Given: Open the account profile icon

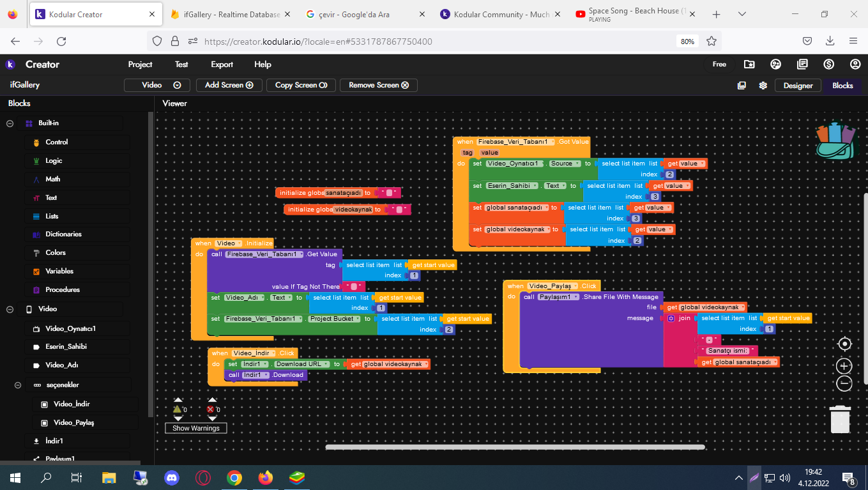Looking at the screenshot, I should click(x=855, y=65).
